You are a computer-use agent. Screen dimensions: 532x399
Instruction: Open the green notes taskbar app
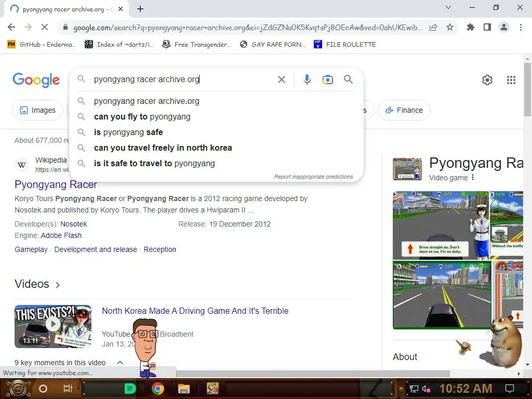(x=130, y=389)
